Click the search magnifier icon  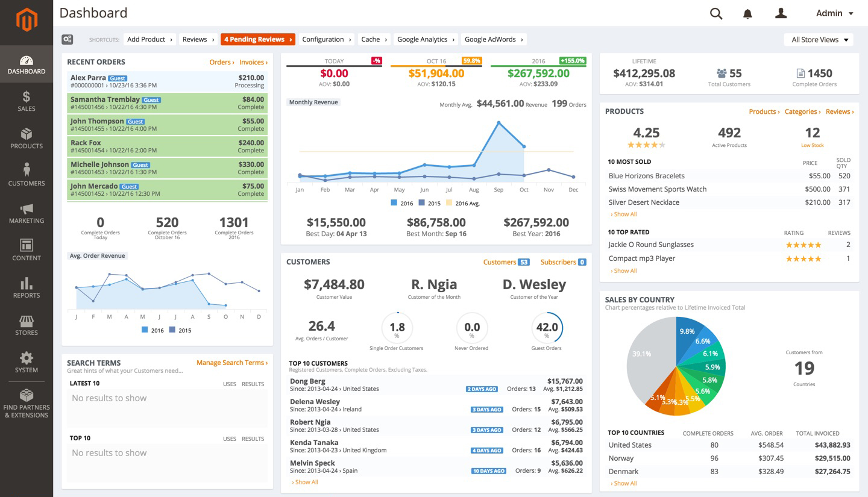[x=715, y=14]
